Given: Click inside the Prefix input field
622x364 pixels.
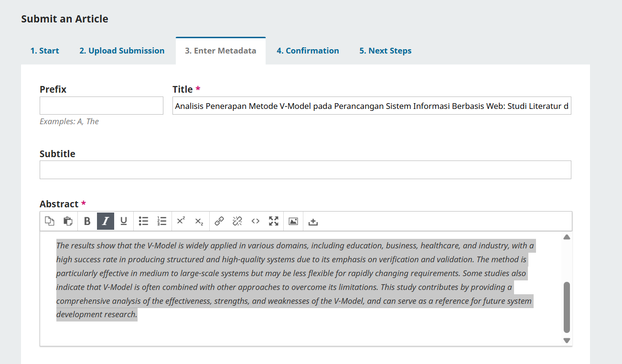Looking at the screenshot, I should (101, 106).
